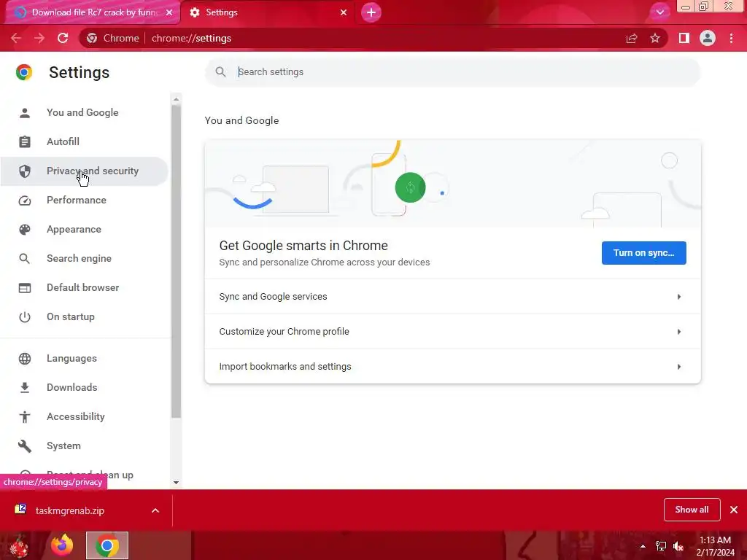Screen dimensions: 747x560
Task: Click the magnifier icon in Search settings
Action: [220, 72]
